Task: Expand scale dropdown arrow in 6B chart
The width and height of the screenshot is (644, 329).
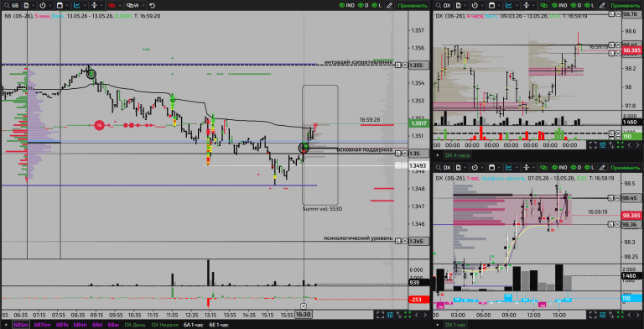Action: [101, 5]
